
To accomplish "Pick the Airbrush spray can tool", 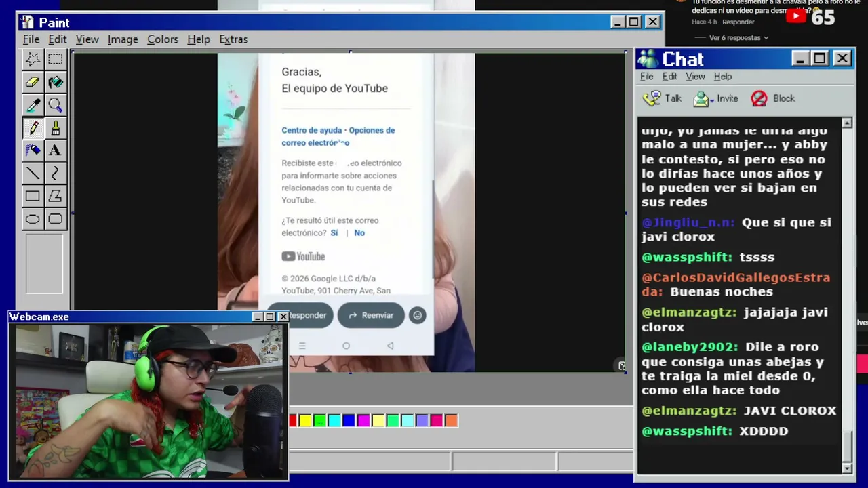I will [x=33, y=150].
